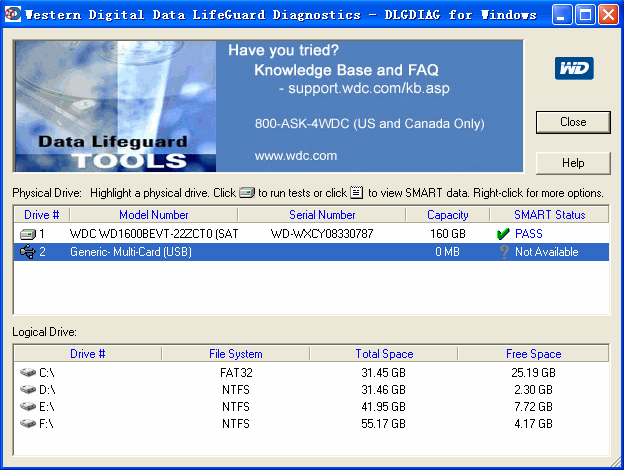Click the Total Space column header
The image size is (624, 470).
[x=384, y=354]
